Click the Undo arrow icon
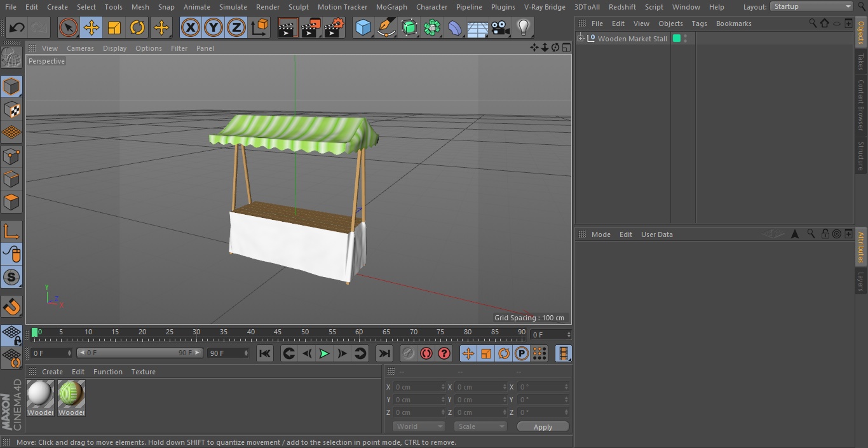 pos(17,27)
